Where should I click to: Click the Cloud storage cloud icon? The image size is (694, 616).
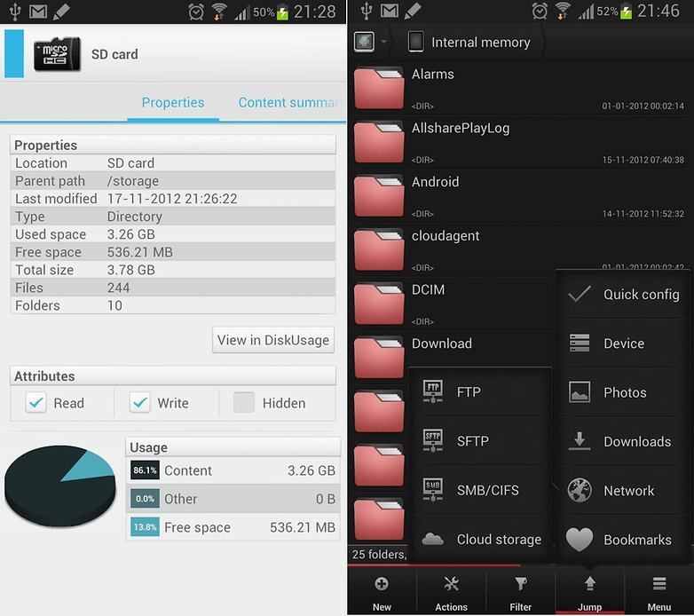(433, 539)
